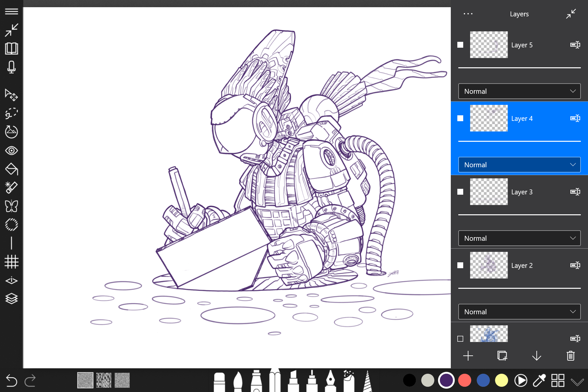Image resolution: width=588 pixels, height=392 pixels.
Task: Open the sketchbook gallery icon
Action: coord(11,48)
